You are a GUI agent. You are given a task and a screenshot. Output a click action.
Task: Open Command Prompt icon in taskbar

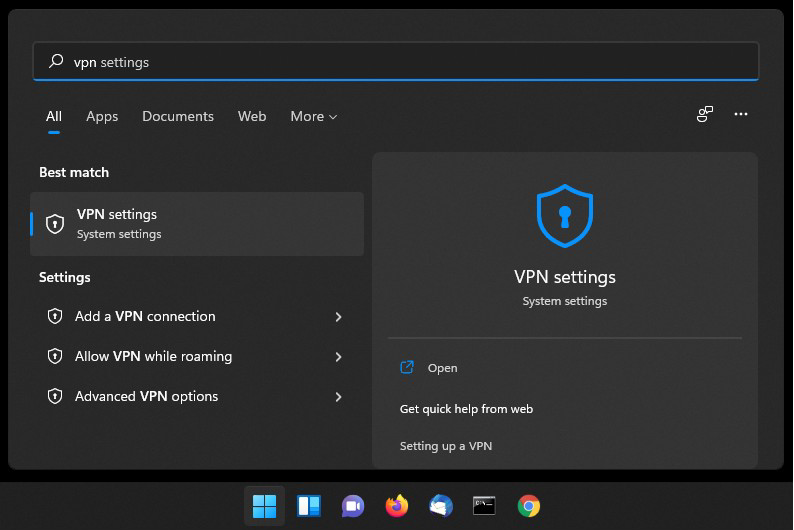484,506
